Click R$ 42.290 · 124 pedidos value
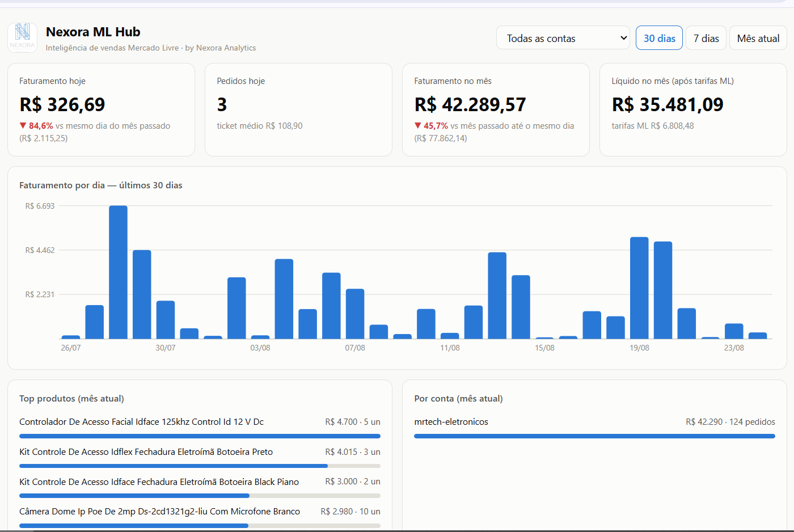This screenshot has height=532, width=794. pos(730,422)
